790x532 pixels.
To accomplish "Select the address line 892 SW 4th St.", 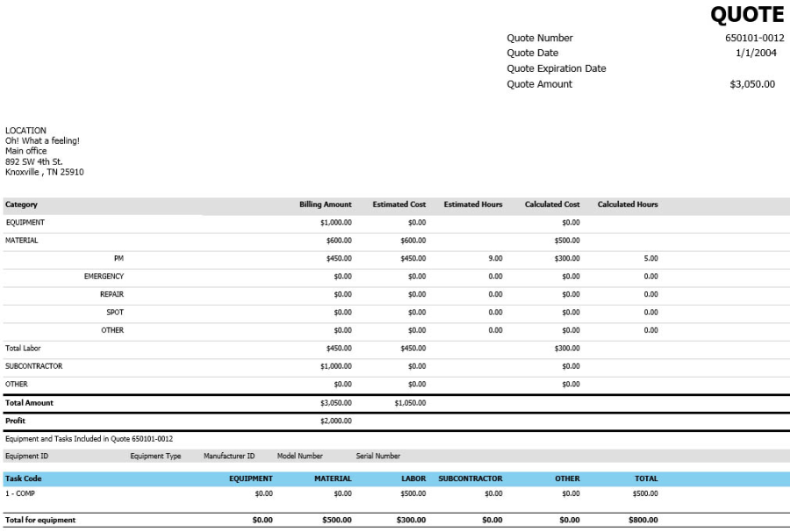I will (x=34, y=162).
